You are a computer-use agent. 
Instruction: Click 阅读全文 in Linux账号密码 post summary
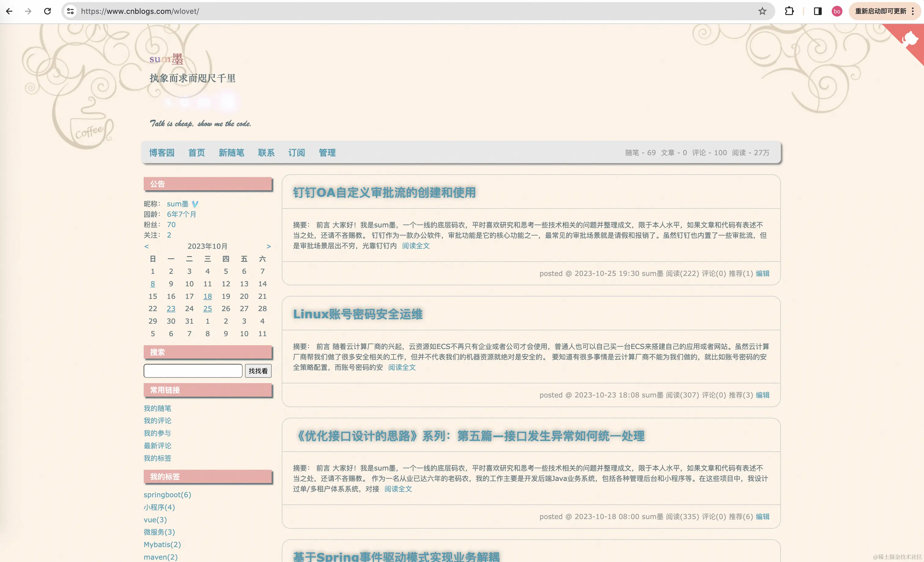[402, 367]
